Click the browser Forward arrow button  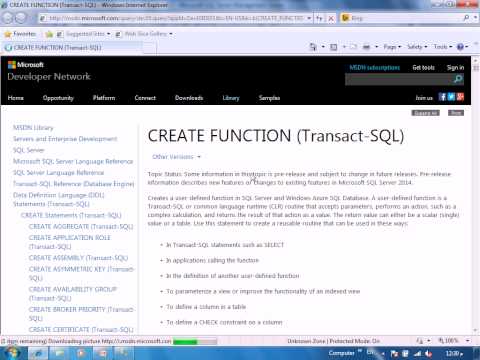coord(21,18)
